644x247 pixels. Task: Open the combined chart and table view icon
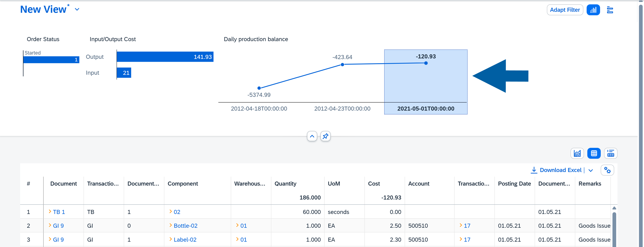611,153
